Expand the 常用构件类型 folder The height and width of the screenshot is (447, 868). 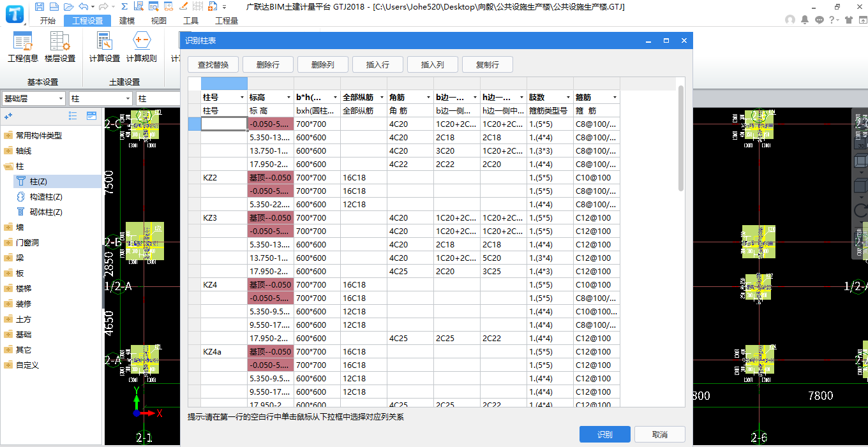[x=8, y=135]
